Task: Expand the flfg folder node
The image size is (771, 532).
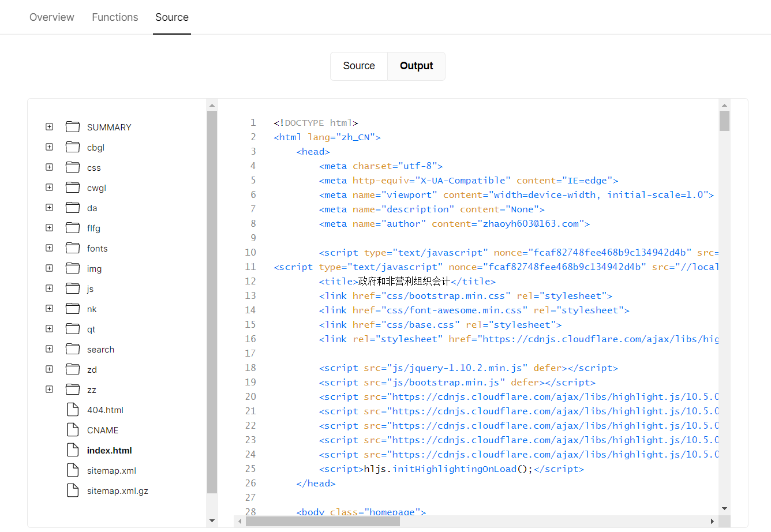Action: tap(50, 228)
